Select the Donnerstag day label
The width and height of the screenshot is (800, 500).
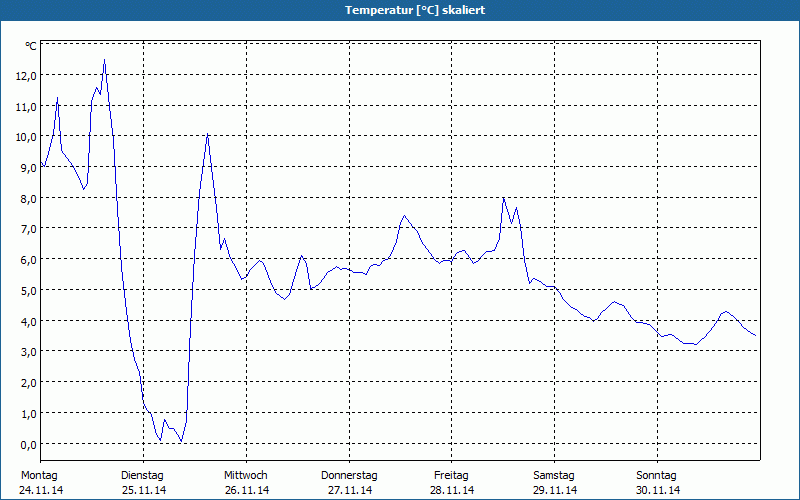349,476
